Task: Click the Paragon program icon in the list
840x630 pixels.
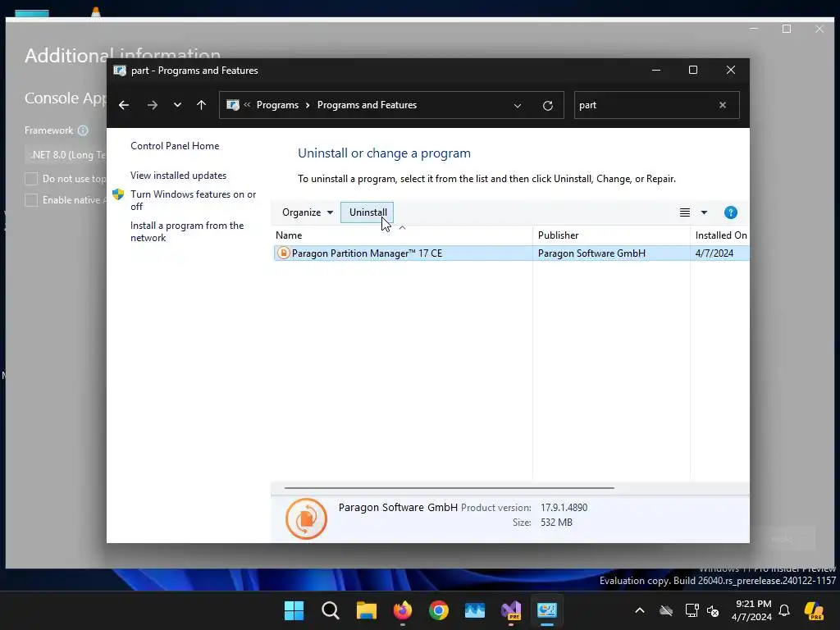Action: [284, 253]
